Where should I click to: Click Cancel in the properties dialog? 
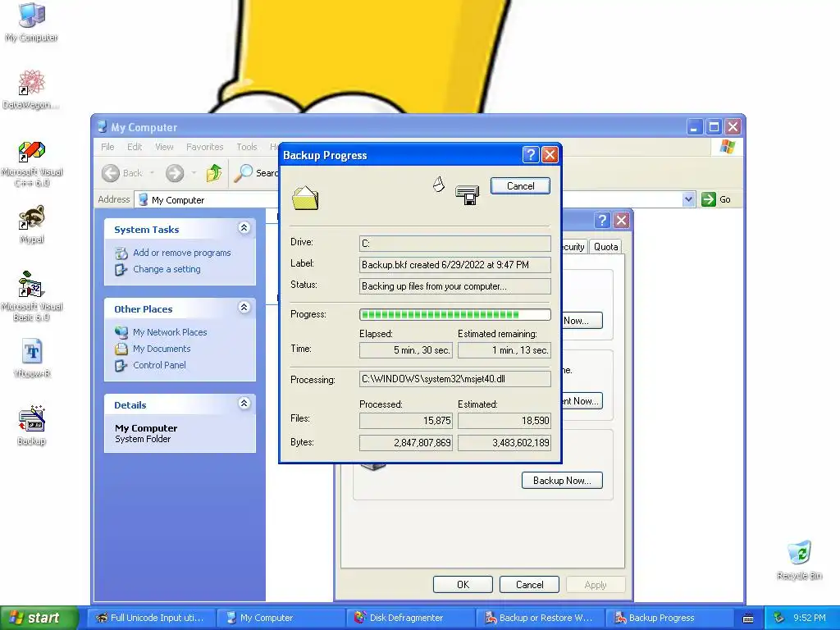(529, 584)
